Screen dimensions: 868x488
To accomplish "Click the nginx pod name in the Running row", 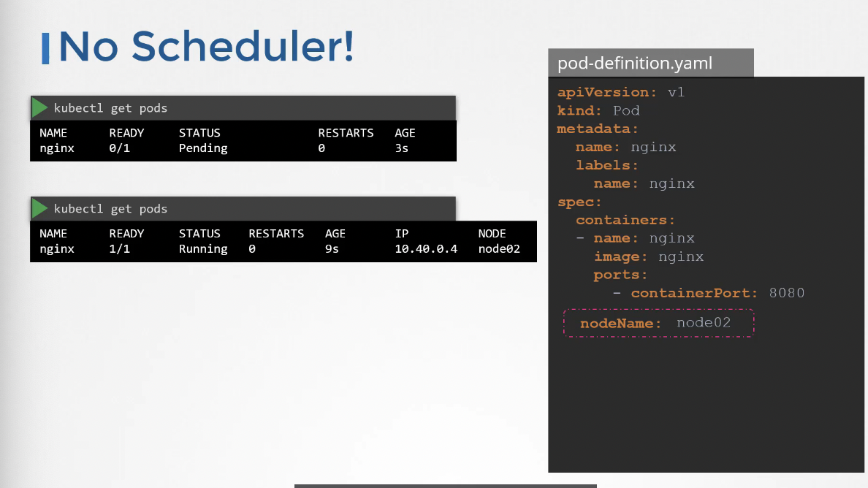I will [x=57, y=250].
